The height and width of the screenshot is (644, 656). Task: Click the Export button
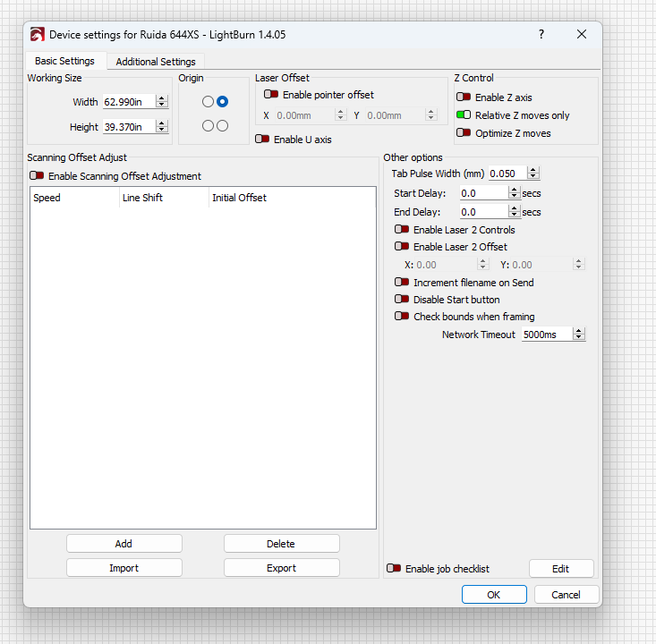[x=281, y=568]
